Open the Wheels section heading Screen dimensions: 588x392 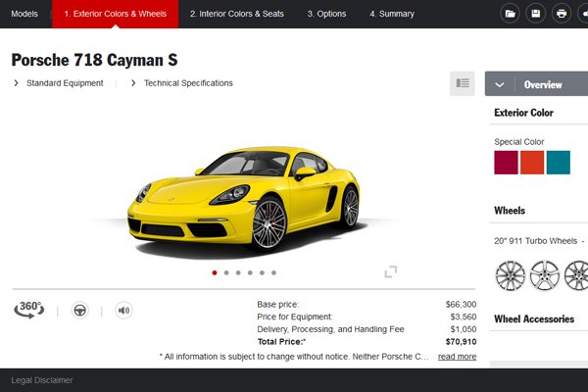(x=510, y=211)
